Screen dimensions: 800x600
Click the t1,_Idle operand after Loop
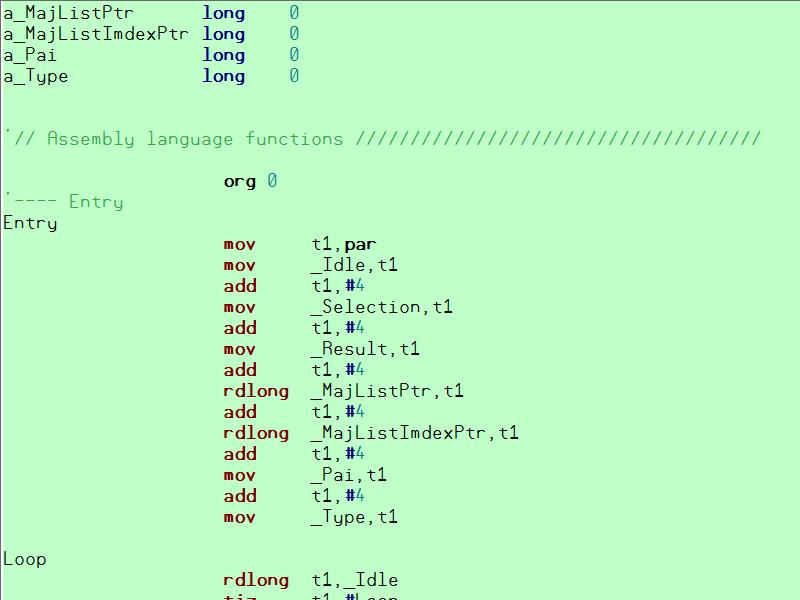(x=355, y=580)
